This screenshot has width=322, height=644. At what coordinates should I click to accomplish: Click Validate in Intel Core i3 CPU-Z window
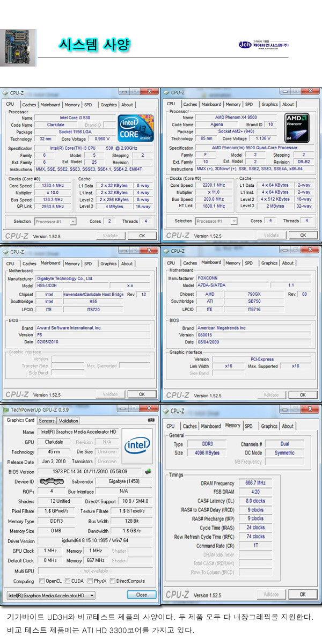[x=110, y=236]
